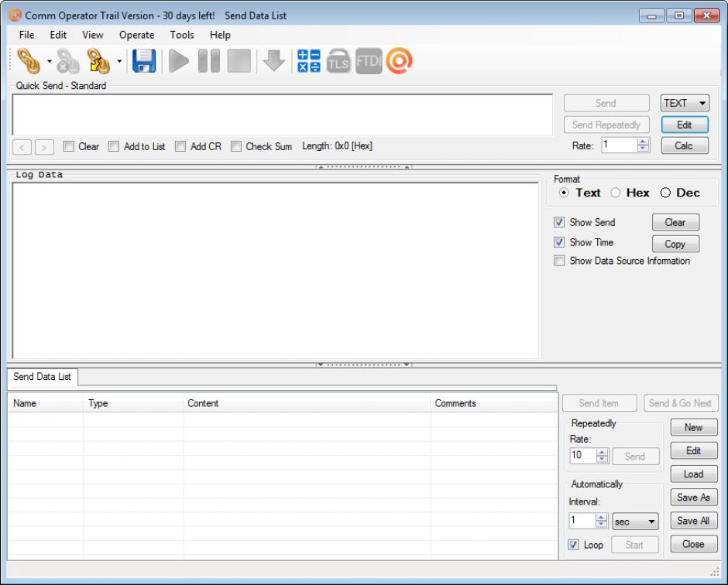The width and height of the screenshot is (728, 585).
Task: Enable Show Data Source Information checkbox
Action: 559,261
